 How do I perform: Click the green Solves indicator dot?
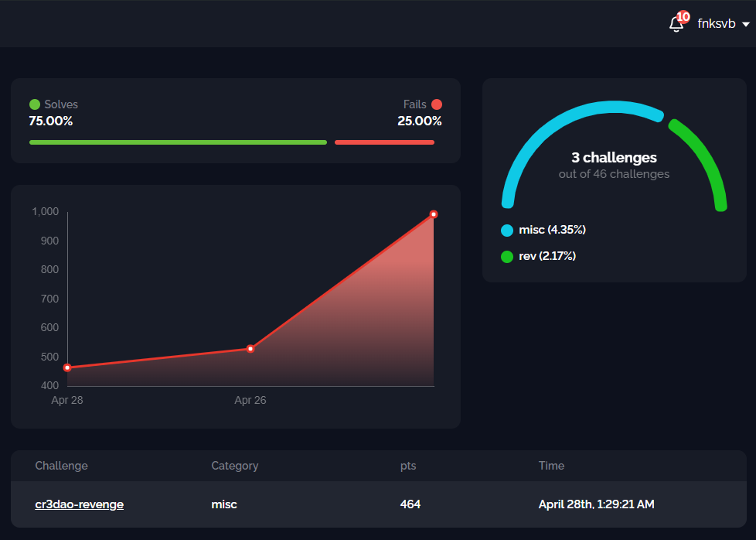35,104
